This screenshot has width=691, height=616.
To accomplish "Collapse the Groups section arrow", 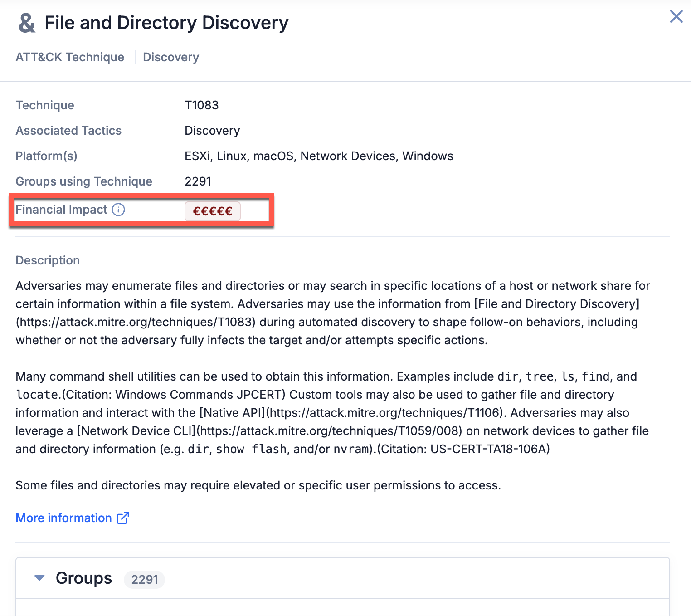I will pos(40,578).
